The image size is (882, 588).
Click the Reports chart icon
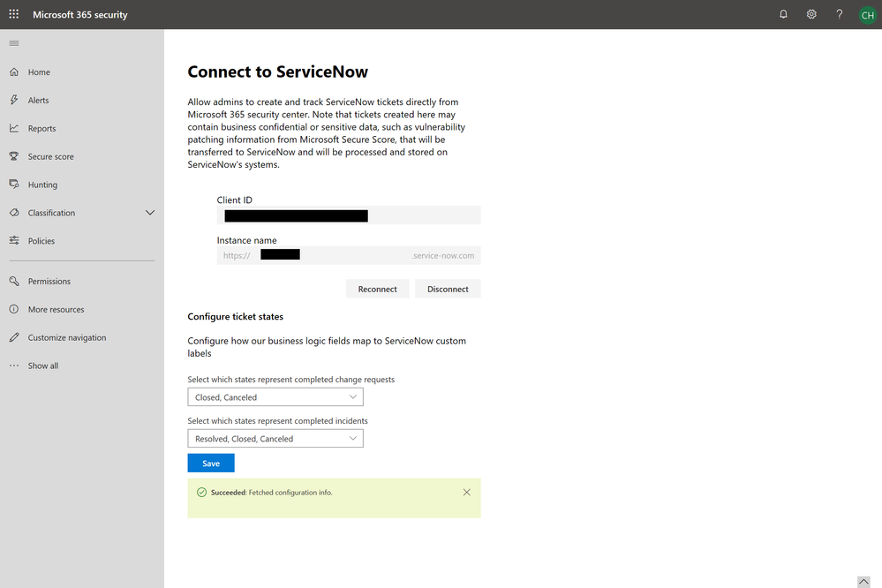tap(14, 128)
